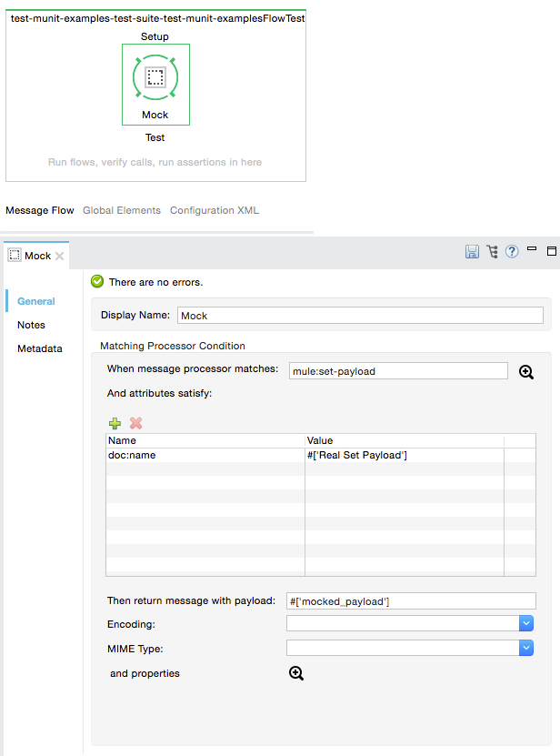The width and height of the screenshot is (560, 756).
Task: Remove attribute with the red X icon
Action: [x=136, y=423]
